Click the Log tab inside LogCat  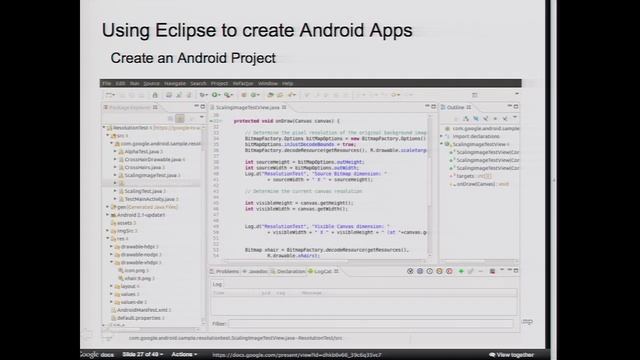[x=217, y=284]
